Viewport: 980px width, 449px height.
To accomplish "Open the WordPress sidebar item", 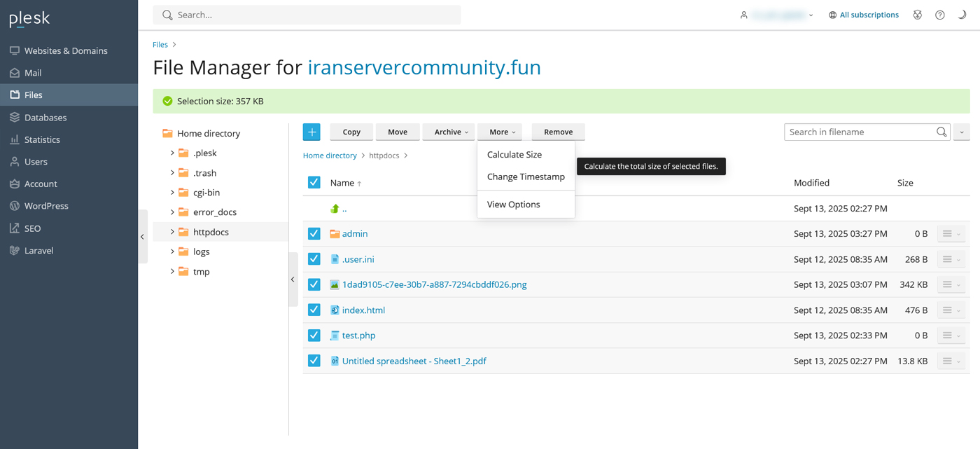I will [x=46, y=206].
